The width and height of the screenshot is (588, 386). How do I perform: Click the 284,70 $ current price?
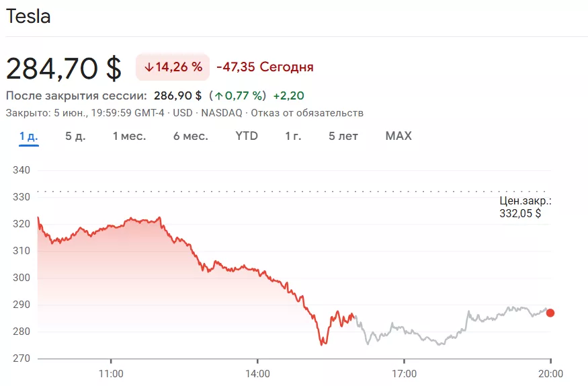click(x=64, y=68)
